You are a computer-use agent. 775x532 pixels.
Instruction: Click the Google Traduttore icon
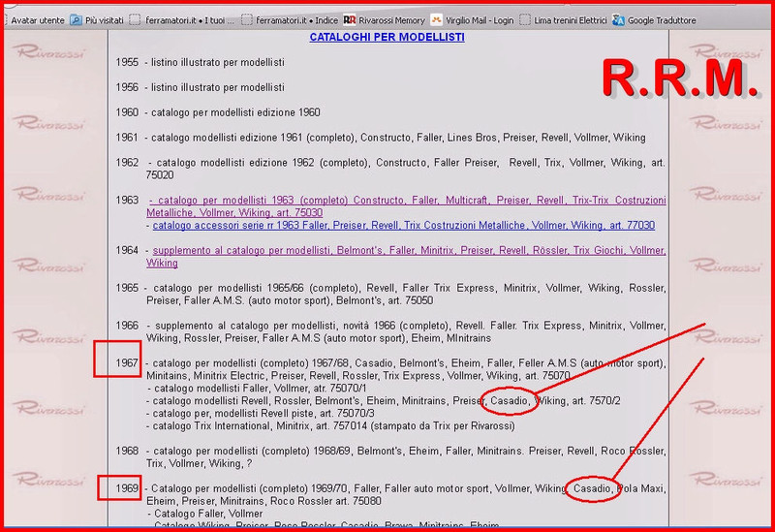(618, 20)
